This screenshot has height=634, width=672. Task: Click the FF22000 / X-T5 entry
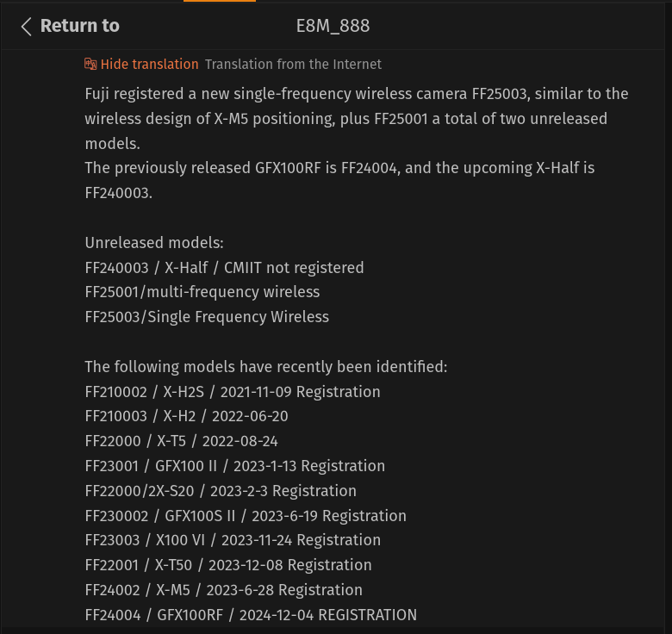point(181,441)
